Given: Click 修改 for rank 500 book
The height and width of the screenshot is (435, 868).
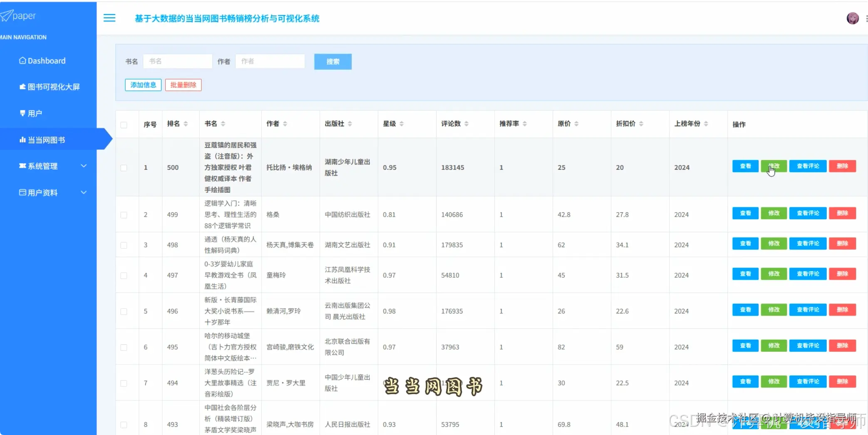Looking at the screenshot, I should (774, 166).
